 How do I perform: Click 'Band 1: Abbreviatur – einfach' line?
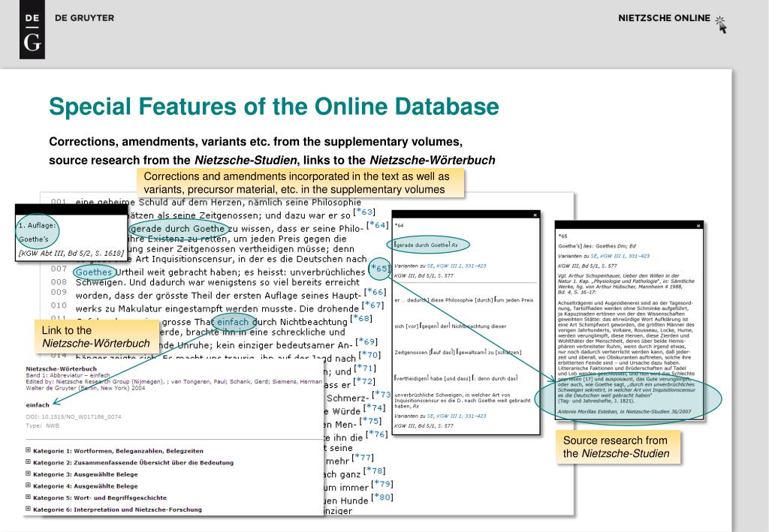click(68, 375)
